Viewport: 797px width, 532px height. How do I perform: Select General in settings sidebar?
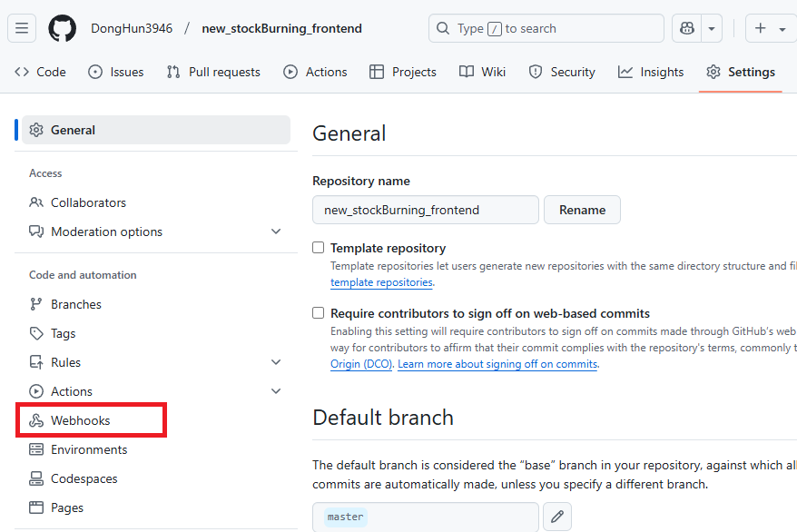[156, 130]
